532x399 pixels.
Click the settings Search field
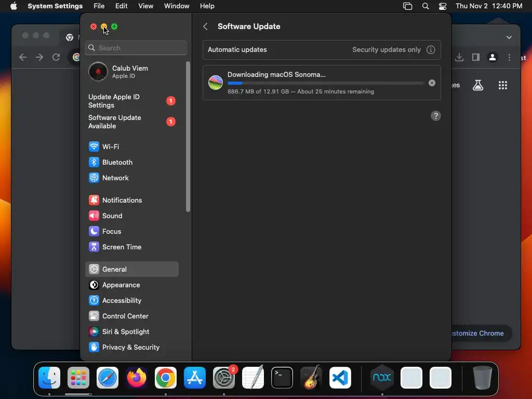coord(136,48)
